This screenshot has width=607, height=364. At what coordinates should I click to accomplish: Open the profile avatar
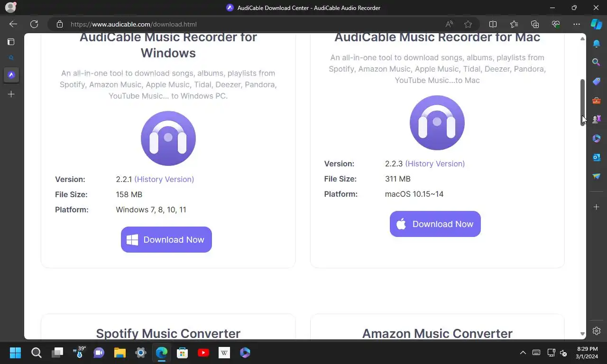(x=10, y=8)
